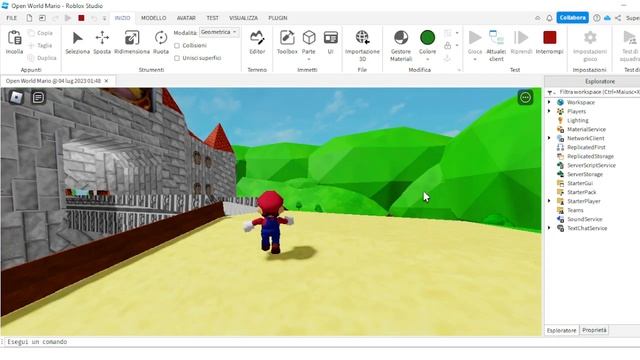Select StarterGui in Explorer
Viewport: 640px width, 360px height.
click(x=580, y=183)
